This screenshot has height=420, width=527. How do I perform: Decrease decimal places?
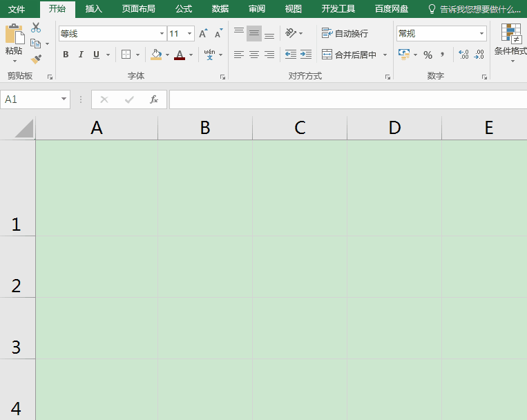pos(479,54)
